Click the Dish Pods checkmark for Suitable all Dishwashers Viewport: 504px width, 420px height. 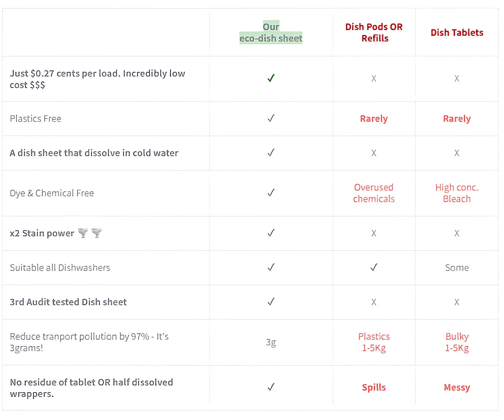(x=374, y=267)
